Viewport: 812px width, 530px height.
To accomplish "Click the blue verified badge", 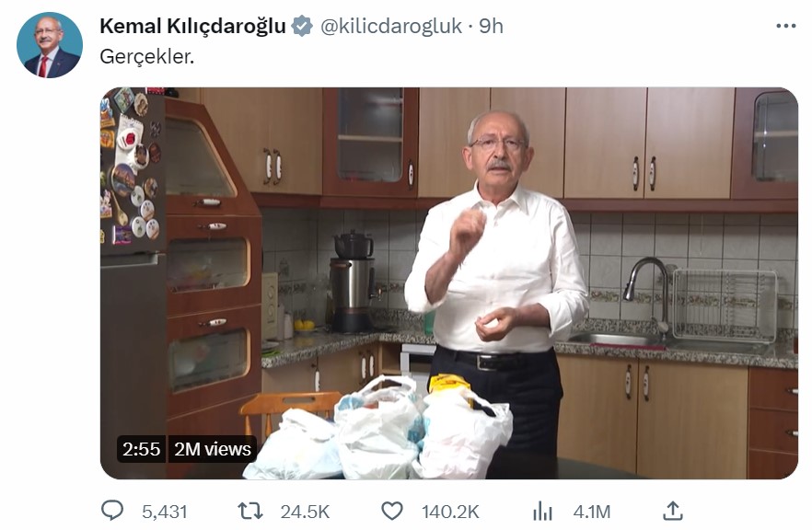I will [x=301, y=26].
